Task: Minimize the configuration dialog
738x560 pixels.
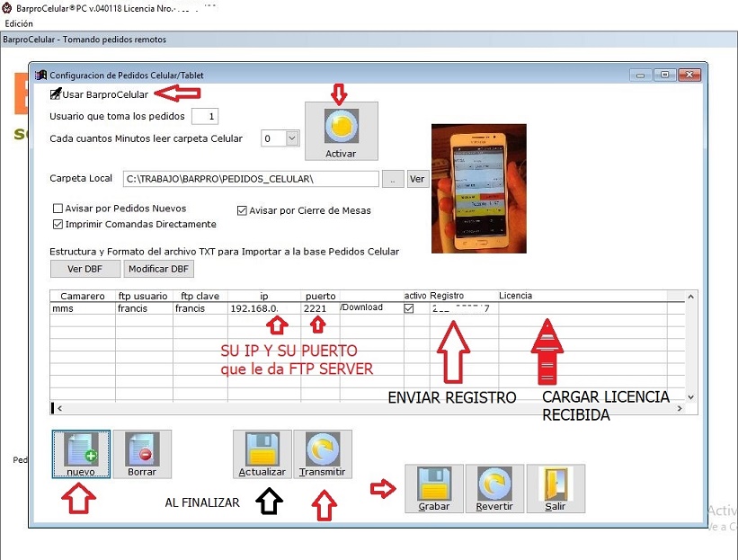Action: pos(641,75)
